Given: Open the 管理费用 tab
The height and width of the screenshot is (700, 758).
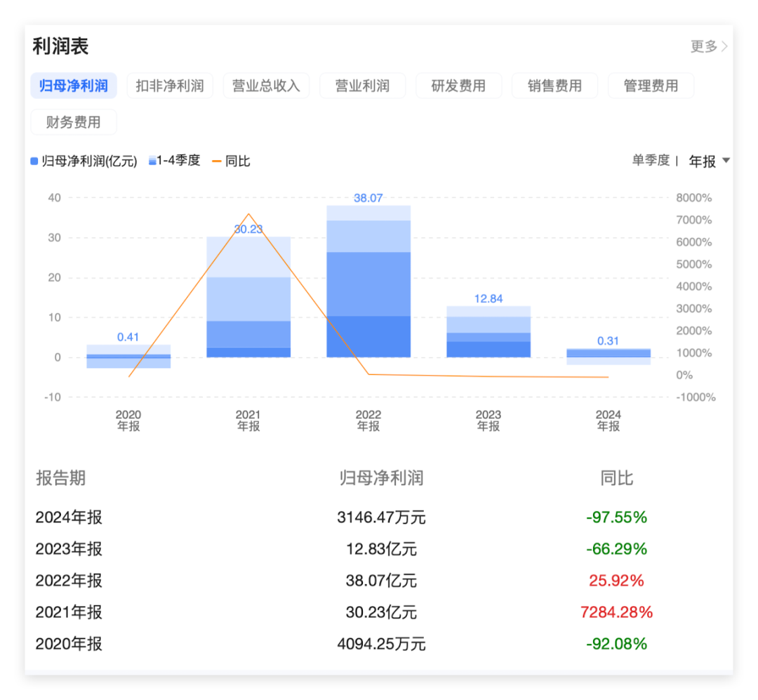Looking at the screenshot, I should click(651, 85).
